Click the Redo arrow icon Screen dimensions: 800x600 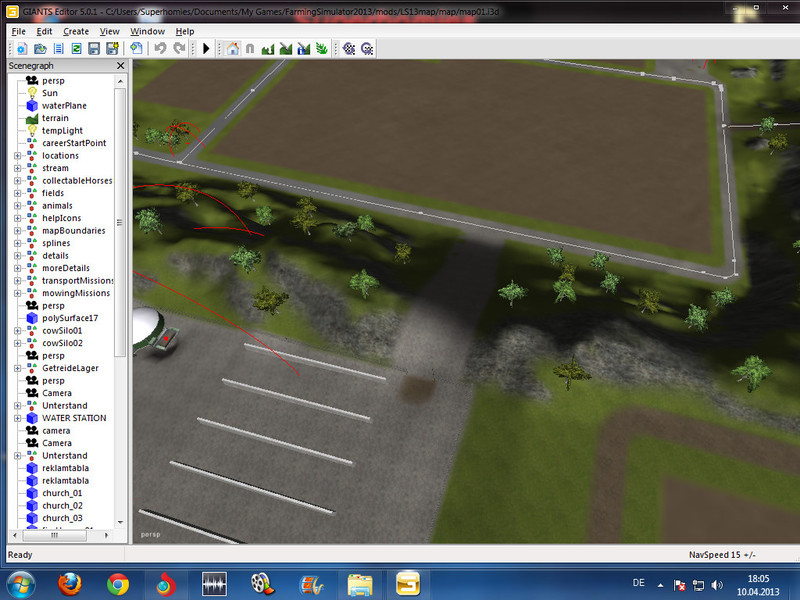(x=179, y=48)
